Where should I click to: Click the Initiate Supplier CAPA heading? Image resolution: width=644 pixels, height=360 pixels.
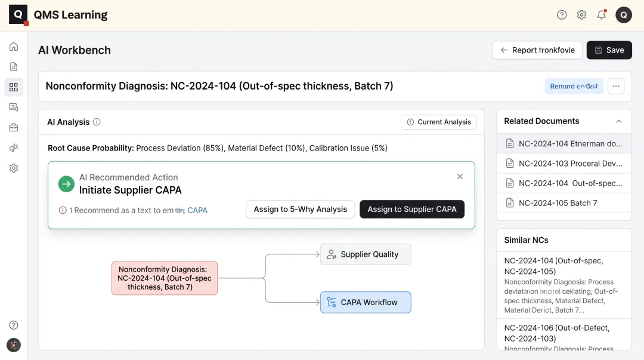[130, 190]
